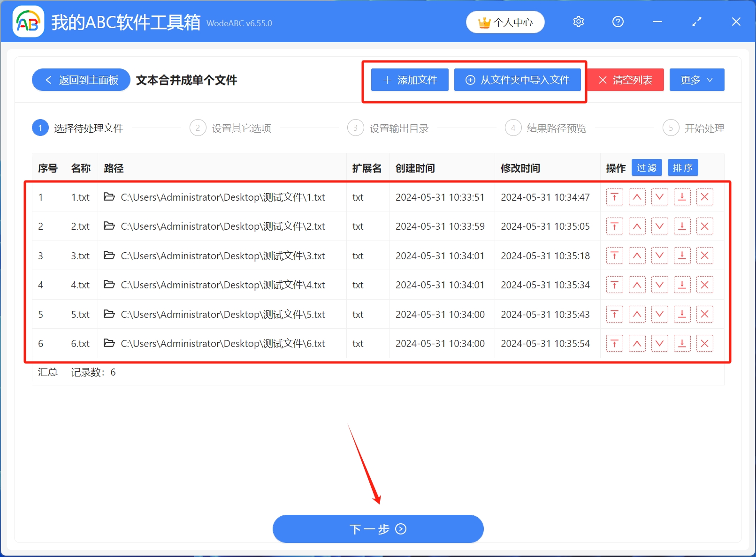Click the 添加文件 button
The height and width of the screenshot is (557, 756).
coord(409,80)
